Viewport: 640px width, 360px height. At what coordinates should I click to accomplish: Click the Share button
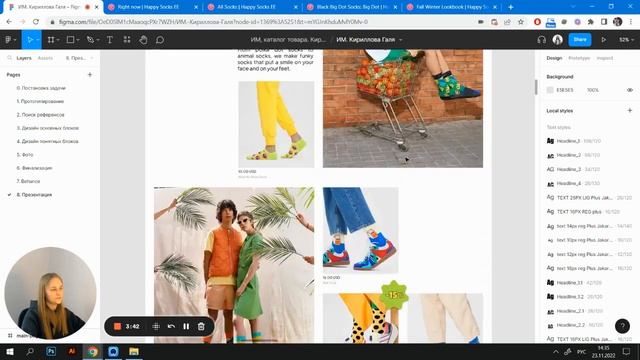(580, 40)
